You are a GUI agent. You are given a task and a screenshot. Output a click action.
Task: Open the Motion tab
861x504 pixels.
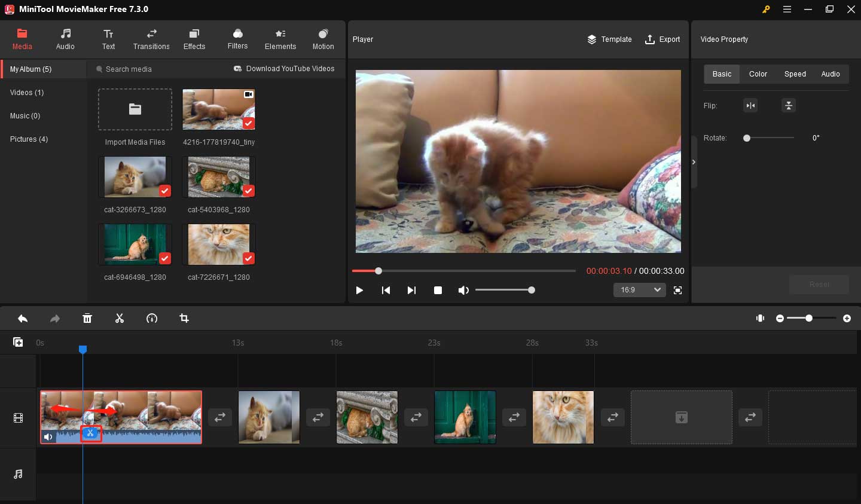323,39
